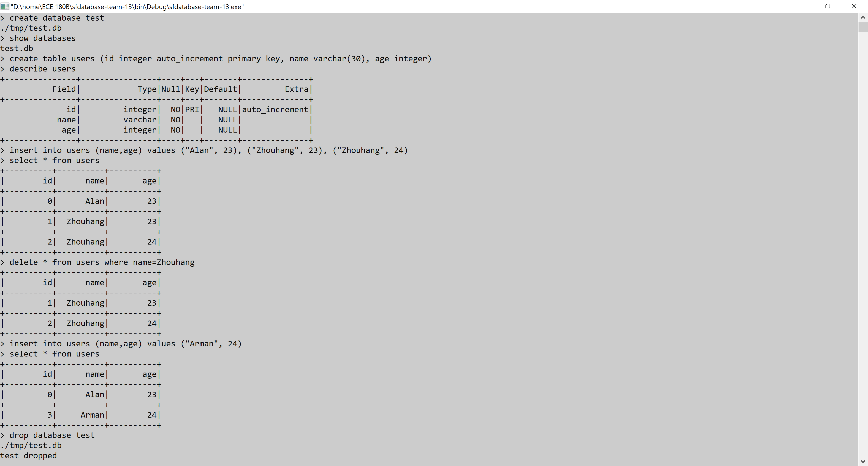Screen dimensions: 868x466
Task: Click the second 'select * from users' command
Action: [50, 354]
